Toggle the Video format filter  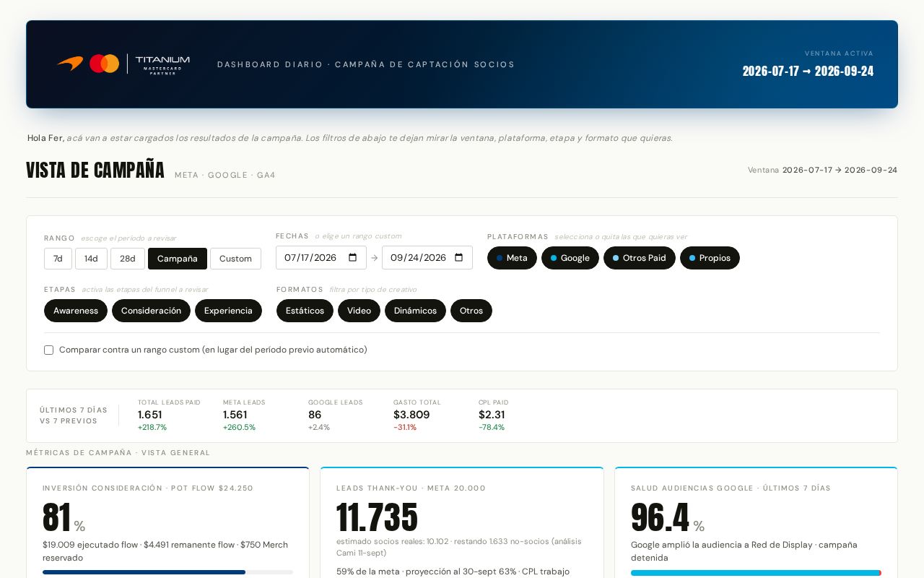click(x=359, y=311)
